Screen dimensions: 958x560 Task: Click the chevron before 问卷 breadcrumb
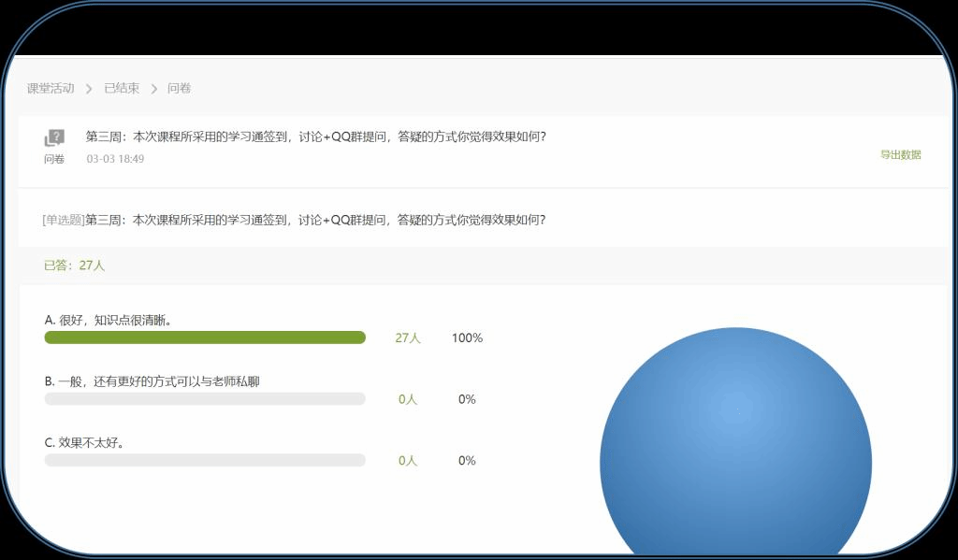pyautogui.click(x=153, y=89)
